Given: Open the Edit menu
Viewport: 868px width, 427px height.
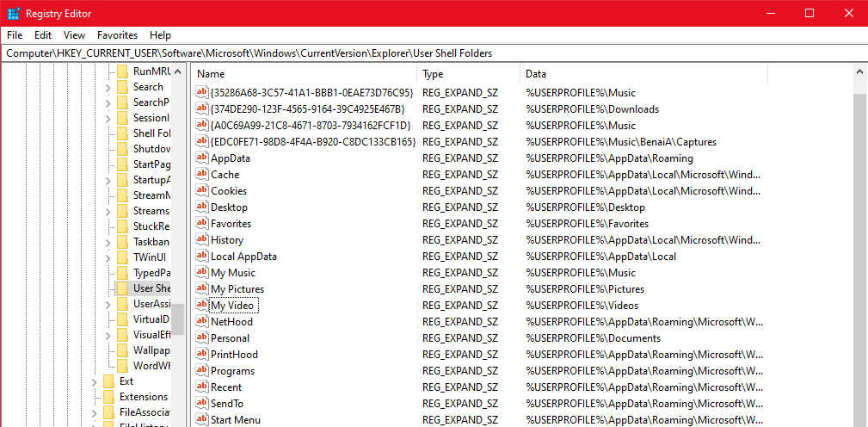Looking at the screenshot, I should pyautogui.click(x=43, y=35).
